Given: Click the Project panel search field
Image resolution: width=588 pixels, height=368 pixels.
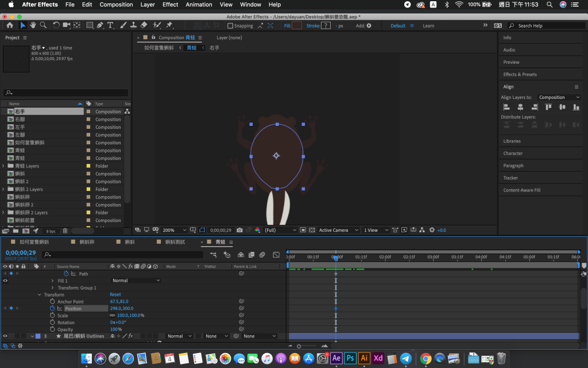Looking at the screenshot, I should click(66, 93).
